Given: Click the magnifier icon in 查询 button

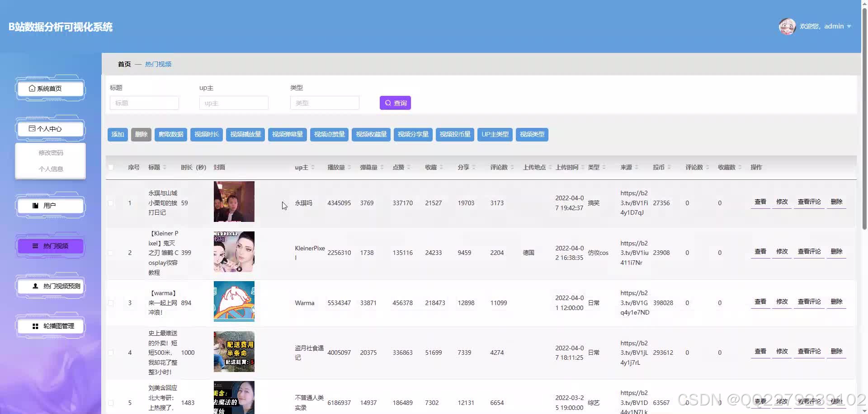Looking at the screenshot, I should [x=387, y=103].
